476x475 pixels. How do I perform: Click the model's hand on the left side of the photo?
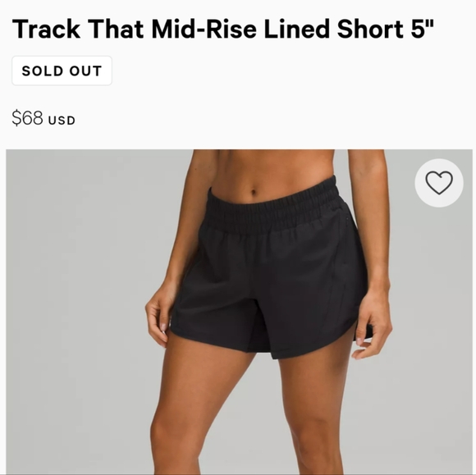click(x=159, y=316)
